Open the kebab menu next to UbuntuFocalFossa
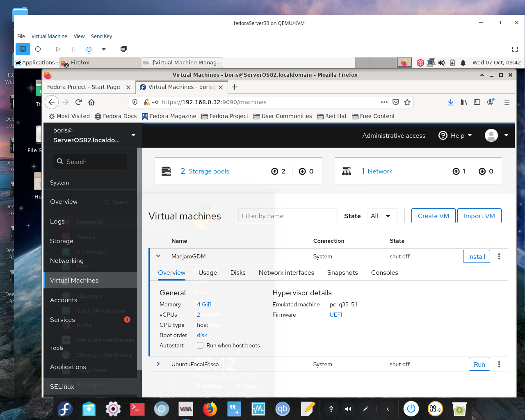Viewport: 525px width, 420px height. (499, 364)
